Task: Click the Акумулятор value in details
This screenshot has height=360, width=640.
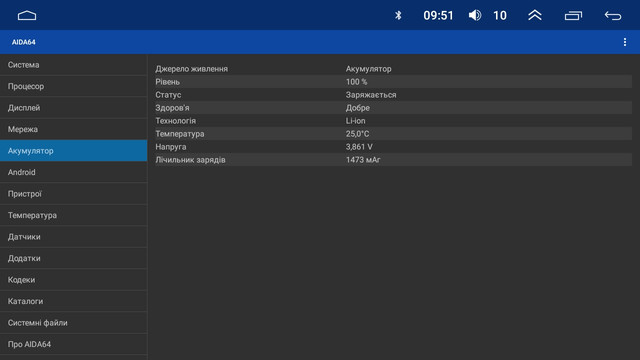Action: pos(369,69)
